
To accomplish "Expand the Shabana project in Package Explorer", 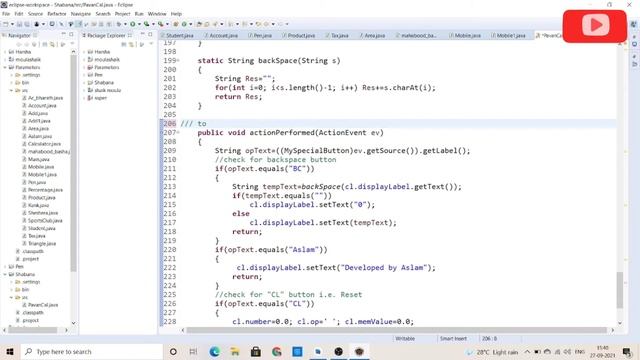I will pos(84,82).
